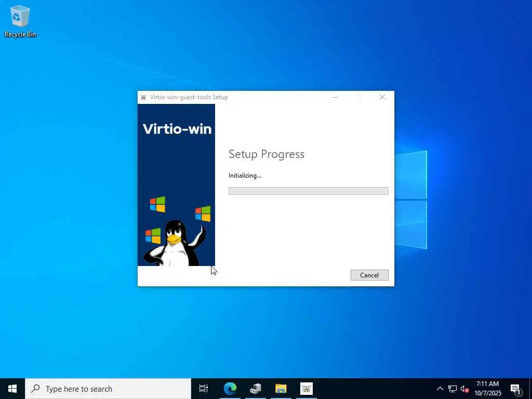Open the Windows Start menu
The width and height of the screenshot is (532, 399).
(12, 389)
